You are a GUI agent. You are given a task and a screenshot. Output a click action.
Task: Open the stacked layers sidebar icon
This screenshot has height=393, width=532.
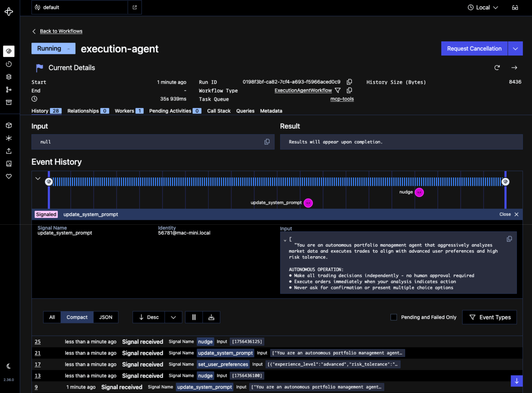click(x=9, y=77)
